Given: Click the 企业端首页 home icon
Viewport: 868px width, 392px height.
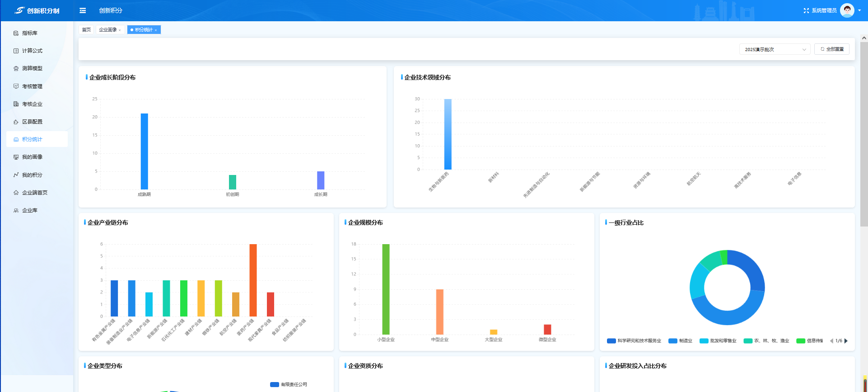Looking at the screenshot, I should [16, 193].
